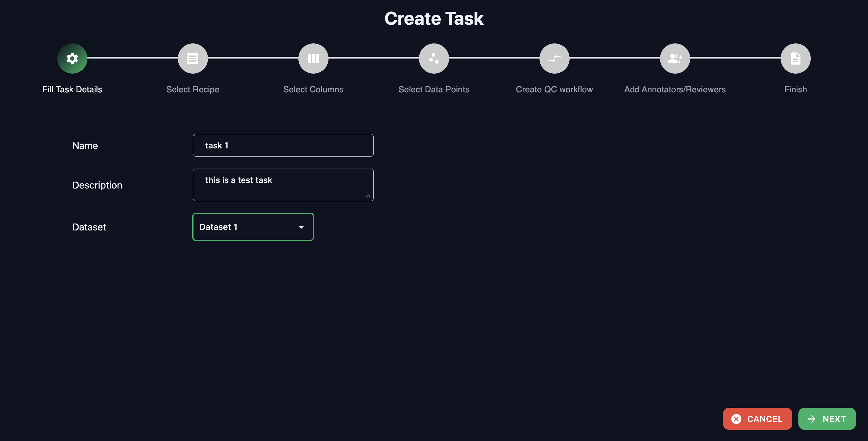Click the Add Annotators/Reviewers icon
This screenshot has width=868, height=441.
pos(675,58)
